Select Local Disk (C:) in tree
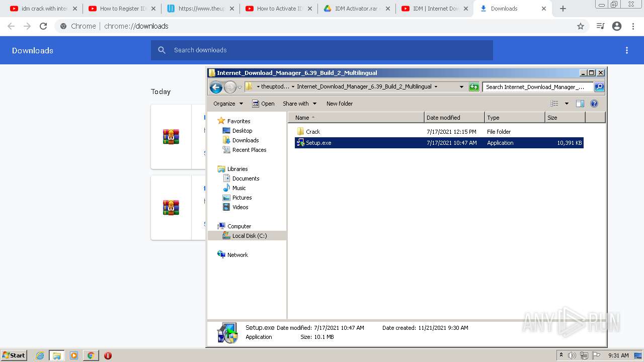This screenshot has width=644, height=362. (247, 236)
